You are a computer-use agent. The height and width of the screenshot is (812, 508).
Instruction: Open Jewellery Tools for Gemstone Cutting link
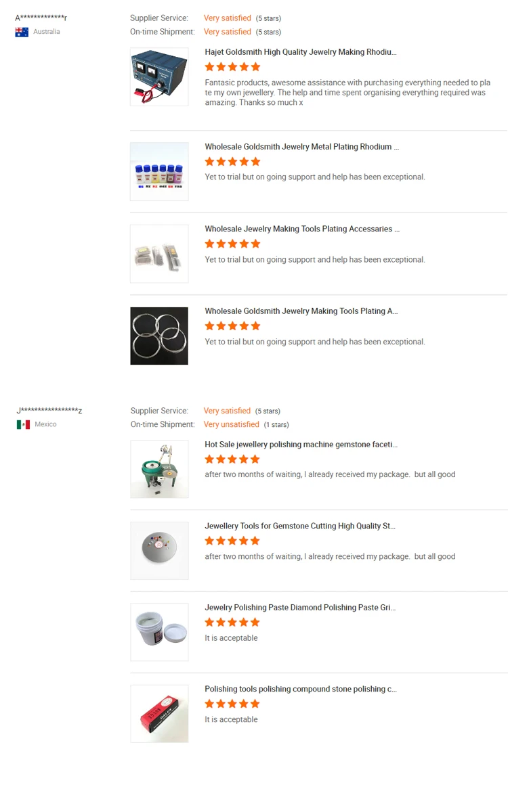pyautogui.click(x=300, y=526)
